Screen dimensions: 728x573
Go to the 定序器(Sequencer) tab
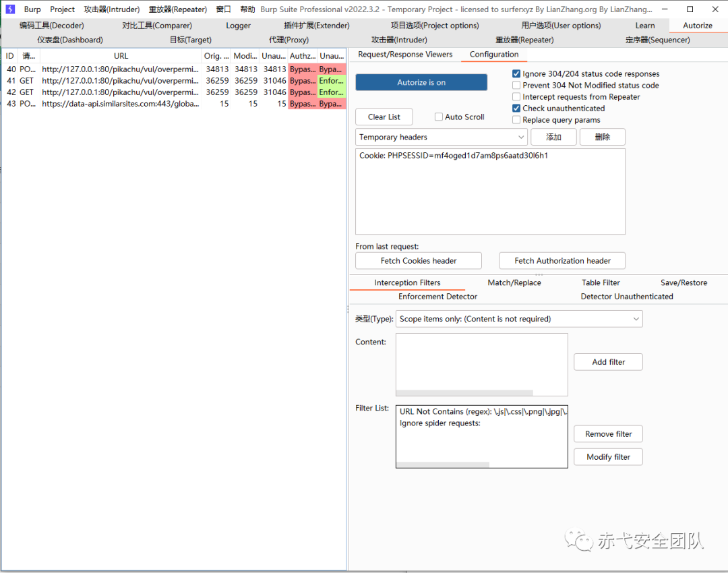point(657,40)
